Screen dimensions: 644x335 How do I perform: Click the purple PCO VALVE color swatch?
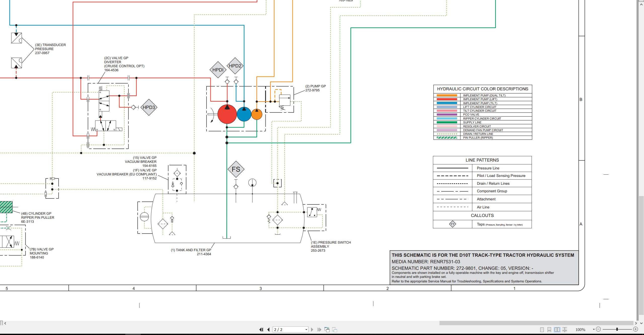pos(447,115)
